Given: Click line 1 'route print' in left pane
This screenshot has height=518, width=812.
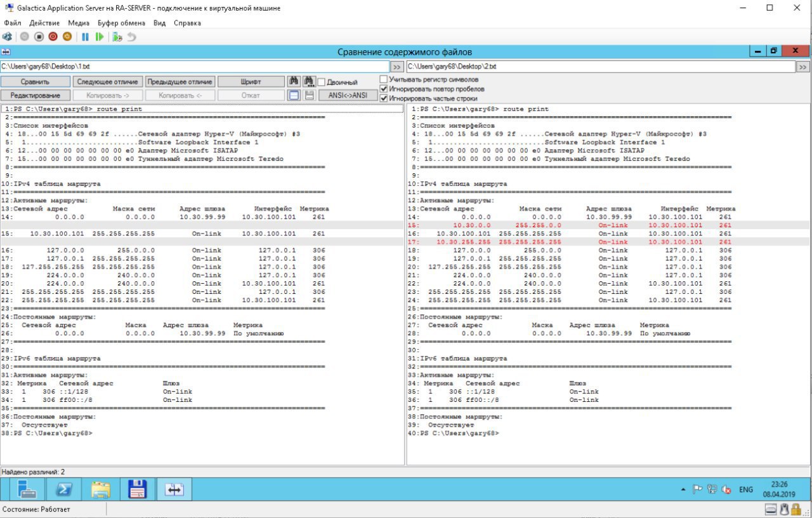Looking at the screenshot, I should coord(202,109).
